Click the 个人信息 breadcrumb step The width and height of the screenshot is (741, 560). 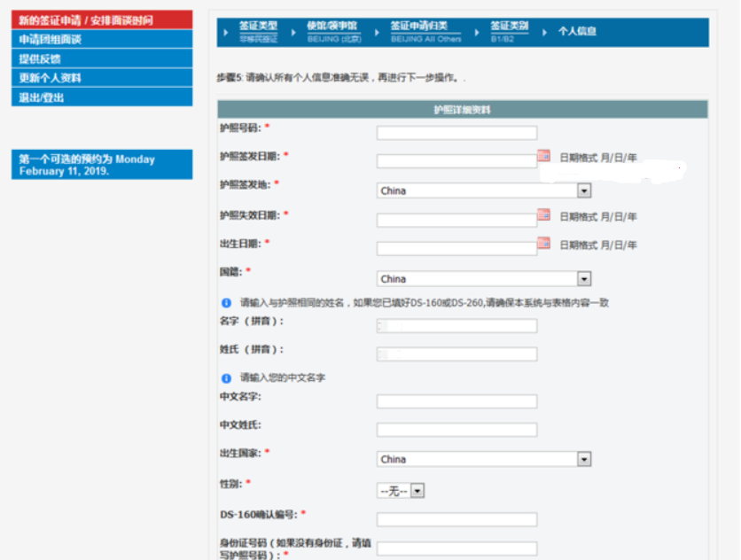pyautogui.click(x=577, y=32)
